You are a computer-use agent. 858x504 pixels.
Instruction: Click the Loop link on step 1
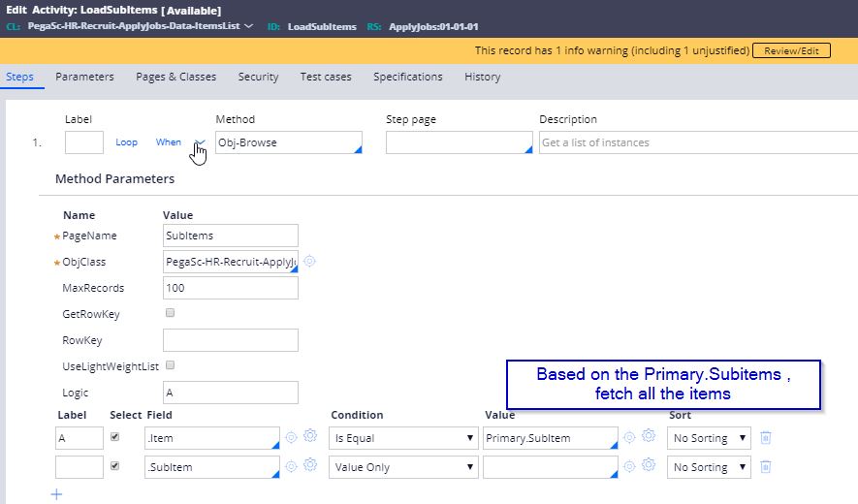point(126,142)
